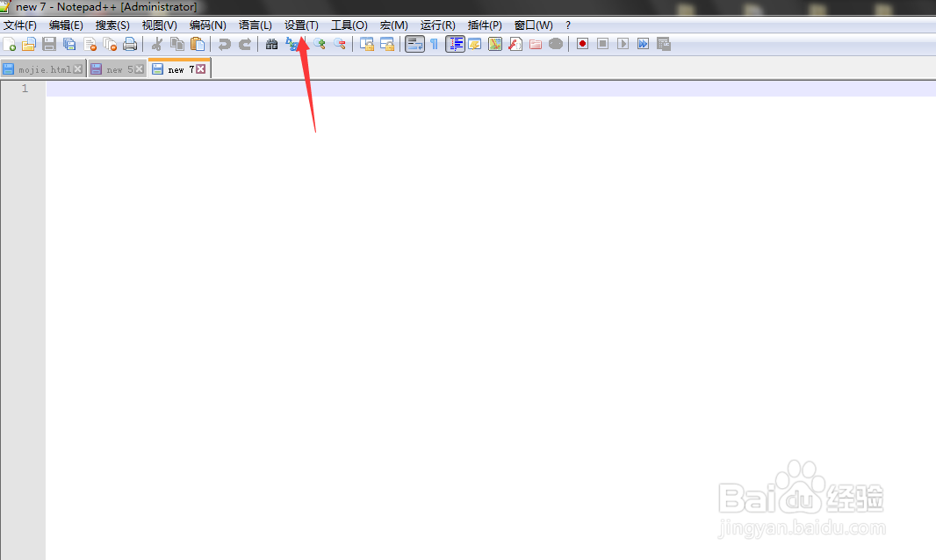Viewport: 936px width, 560px height.
Task: Paste from the clipboard
Action: tap(196, 43)
